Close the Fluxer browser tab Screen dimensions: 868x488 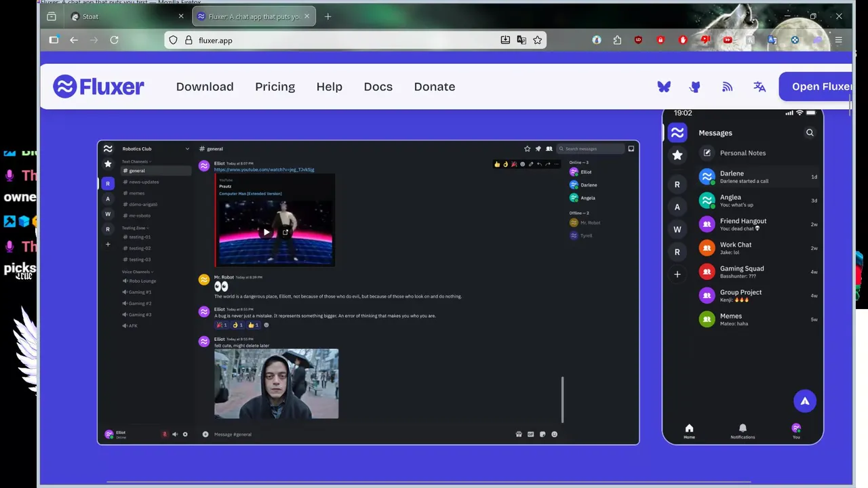point(307,16)
